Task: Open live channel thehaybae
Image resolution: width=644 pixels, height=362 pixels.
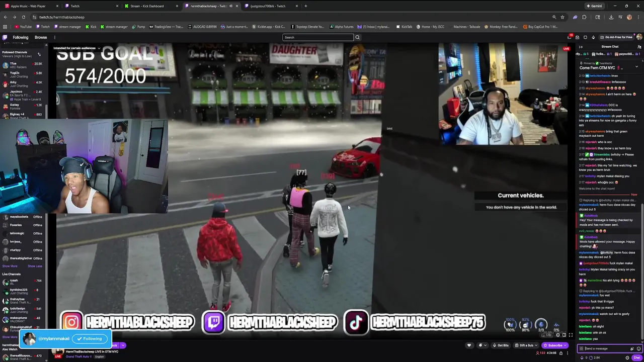Action: (x=23, y=300)
